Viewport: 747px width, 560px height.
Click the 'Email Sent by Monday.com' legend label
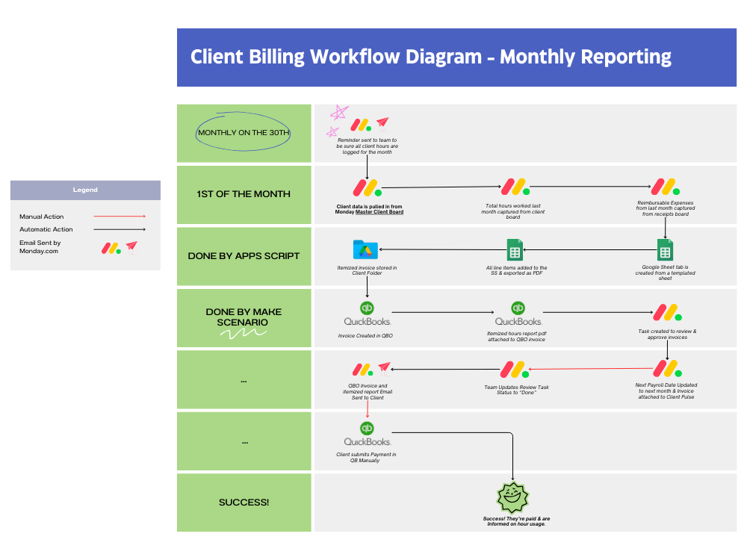(x=40, y=246)
